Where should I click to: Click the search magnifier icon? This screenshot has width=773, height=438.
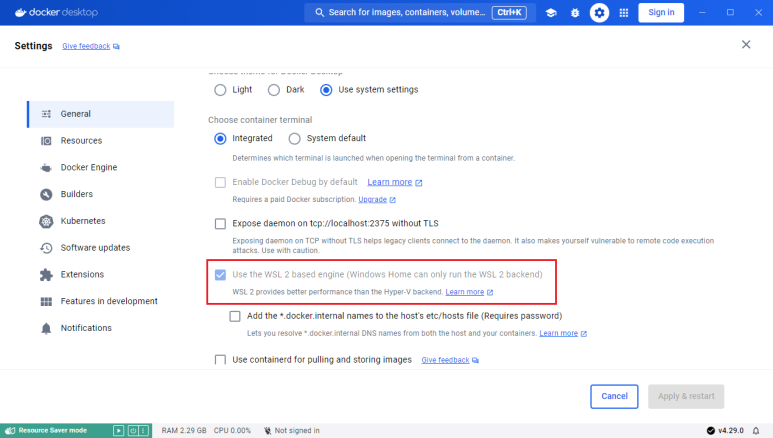point(319,12)
